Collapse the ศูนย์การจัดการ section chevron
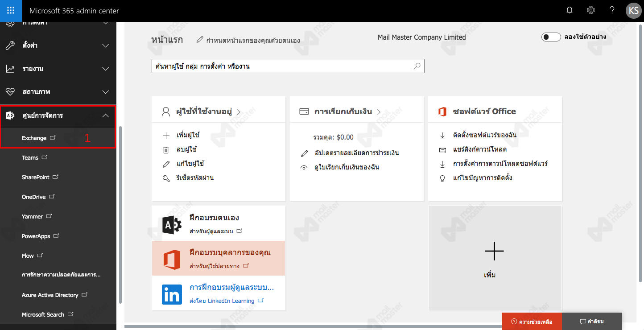This screenshot has height=330, width=644. 106,115
